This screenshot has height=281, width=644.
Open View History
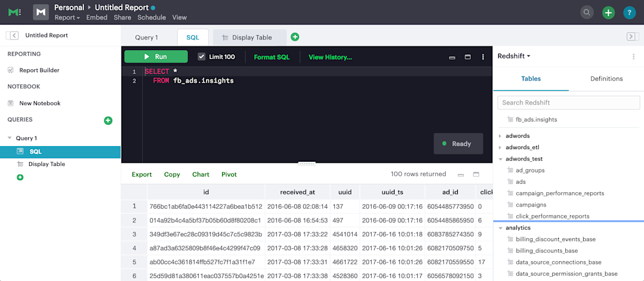pyautogui.click(x=330, y=57)
